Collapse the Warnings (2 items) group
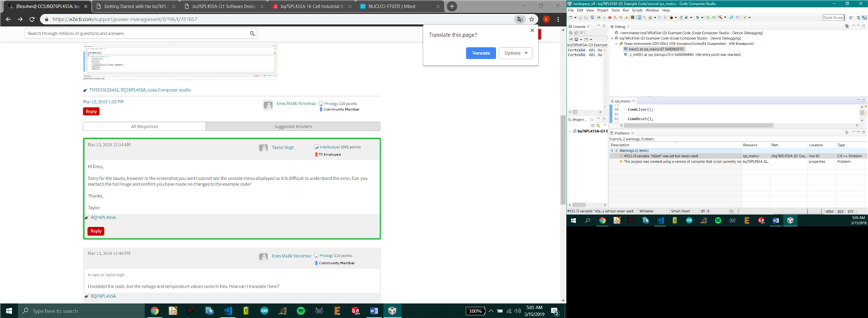This screenshot has width=868, height=318. pyautogui.click(x=613, y=150)
